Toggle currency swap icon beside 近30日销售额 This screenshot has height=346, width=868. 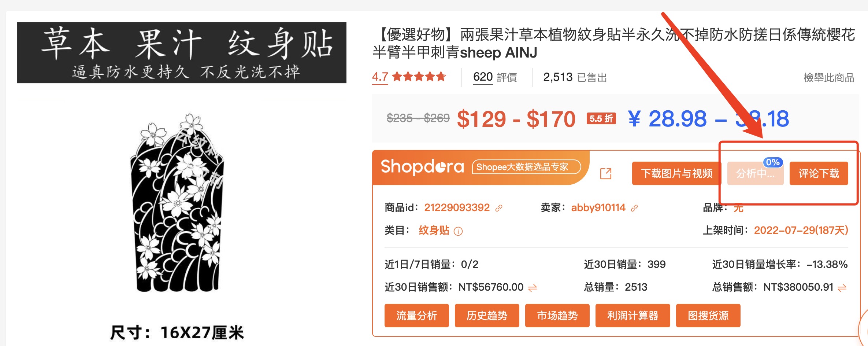point(533,288)
